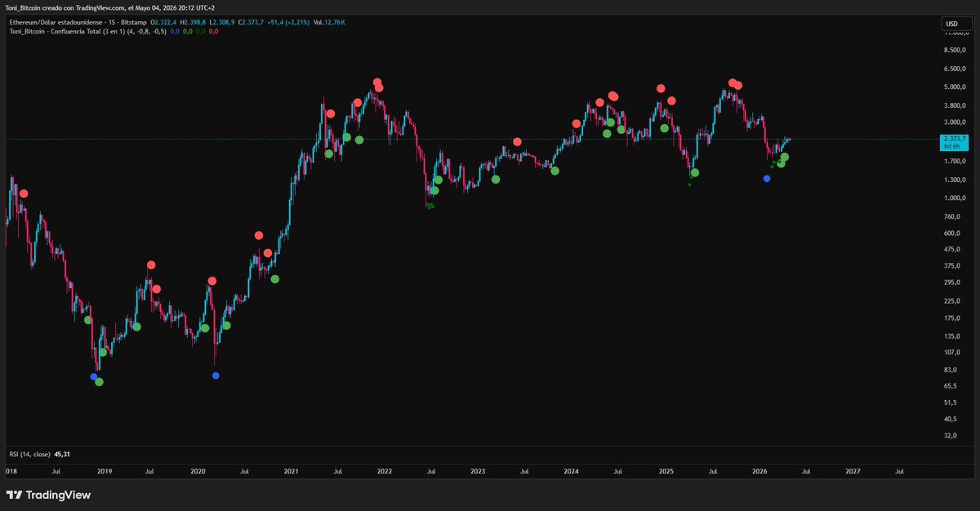This screenshot has width=980, height=511.
Task: Click the Confluencia Total indicator legend
Action: tap(87, 31)
